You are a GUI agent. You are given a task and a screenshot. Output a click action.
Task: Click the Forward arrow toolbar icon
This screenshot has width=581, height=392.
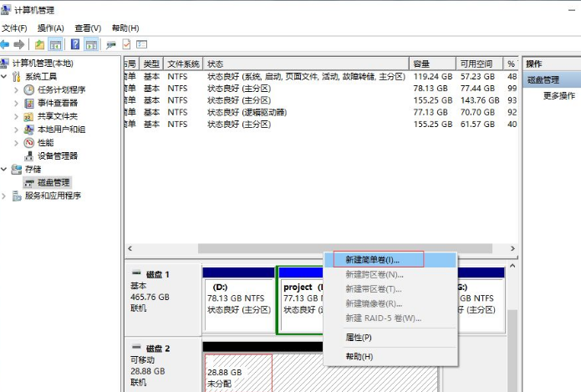(20, 44)
